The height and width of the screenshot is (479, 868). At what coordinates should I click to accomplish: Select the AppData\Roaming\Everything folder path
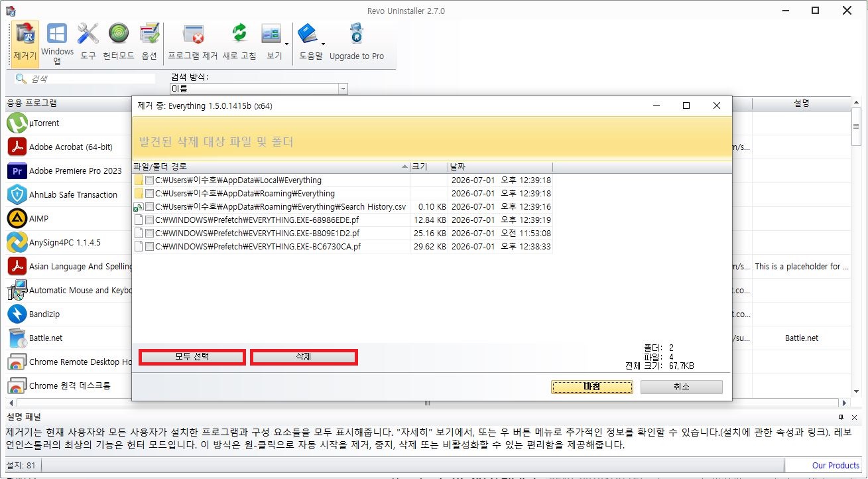(x=245, y=194)
